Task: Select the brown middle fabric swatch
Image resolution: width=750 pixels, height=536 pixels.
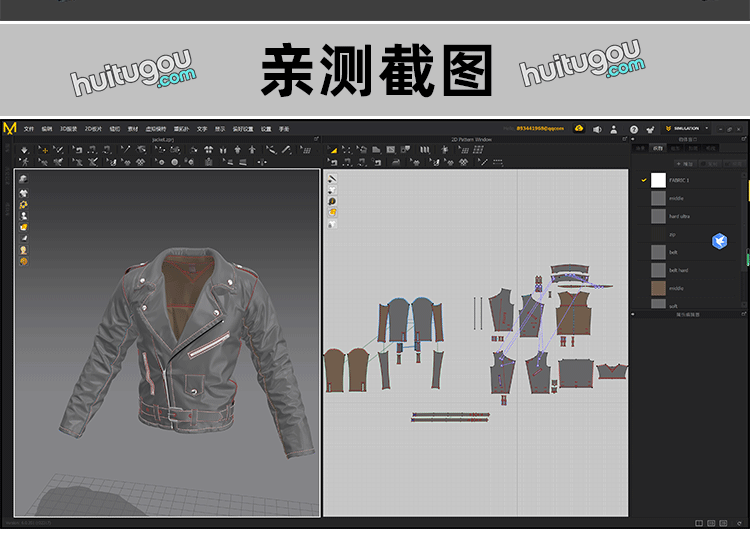Action: (658, 288)
